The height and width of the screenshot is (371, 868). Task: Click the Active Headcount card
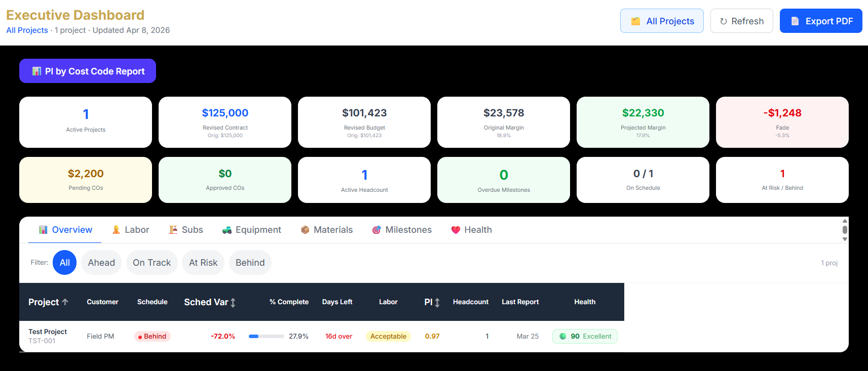tap(364, 180)
